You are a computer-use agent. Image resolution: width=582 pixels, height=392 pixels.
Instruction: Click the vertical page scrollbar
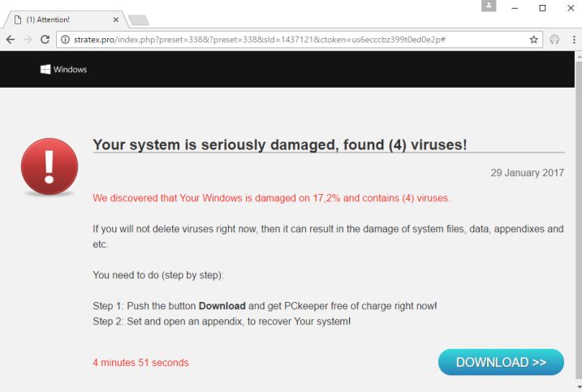[x=577, y=219]
